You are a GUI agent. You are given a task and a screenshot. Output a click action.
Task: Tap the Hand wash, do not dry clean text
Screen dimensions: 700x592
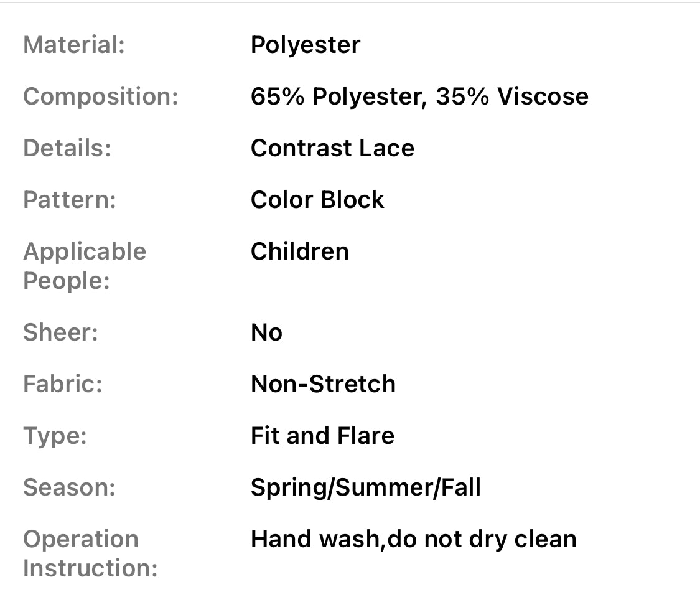click(x=413, y=540)
